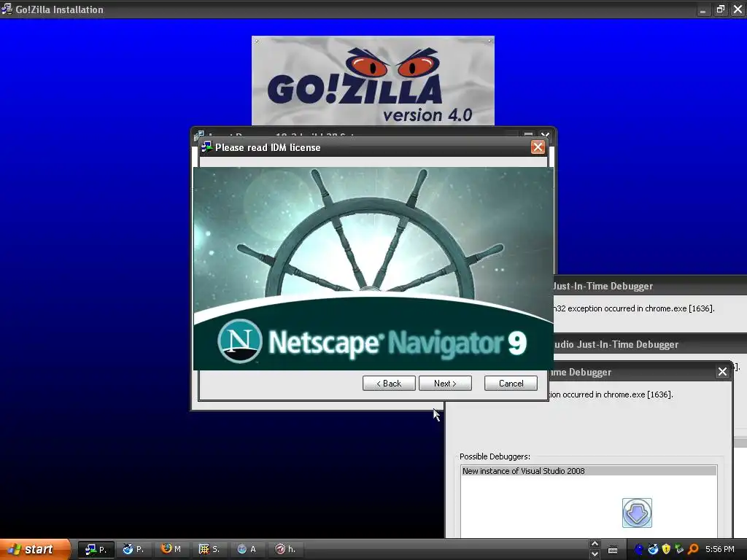Click the Netscape N logo in the splash image
Viewport: 747px width, 560px height.
(239, 341)
